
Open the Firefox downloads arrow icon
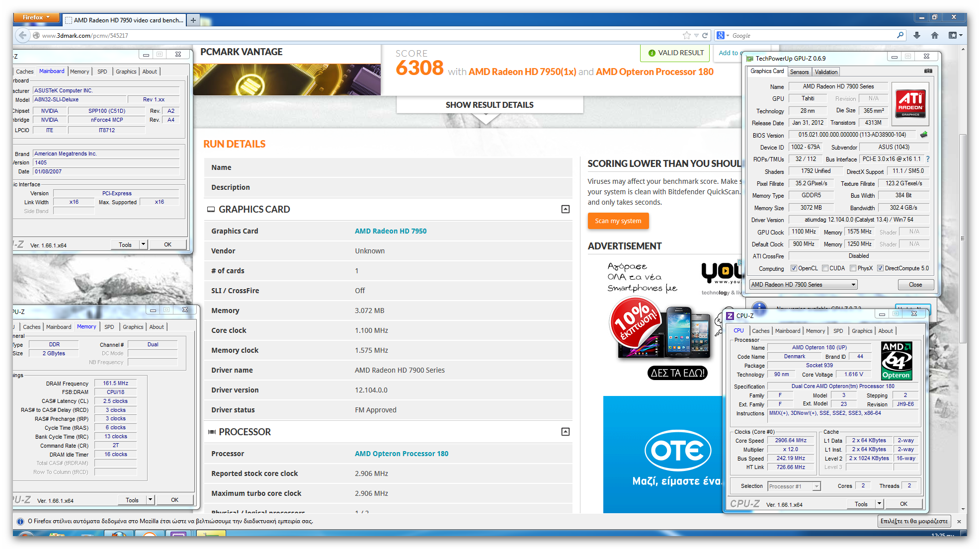pyautogui.click(x=917, y=35)
